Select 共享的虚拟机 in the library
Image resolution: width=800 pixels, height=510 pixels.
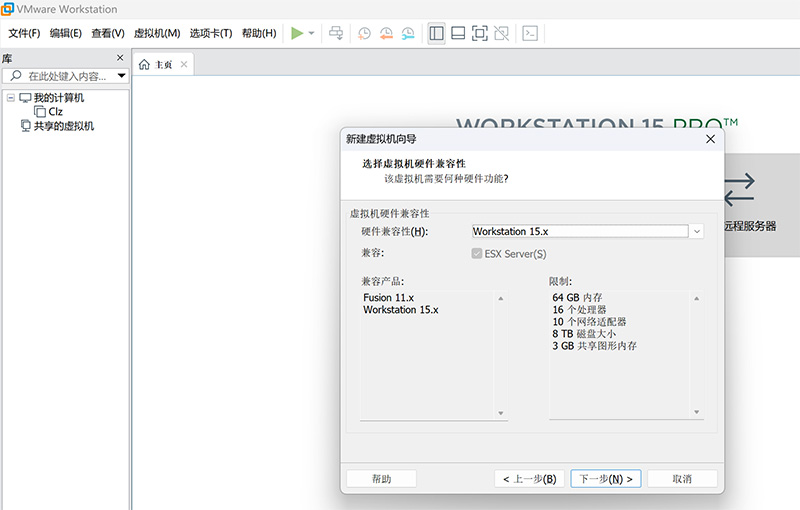63,126
